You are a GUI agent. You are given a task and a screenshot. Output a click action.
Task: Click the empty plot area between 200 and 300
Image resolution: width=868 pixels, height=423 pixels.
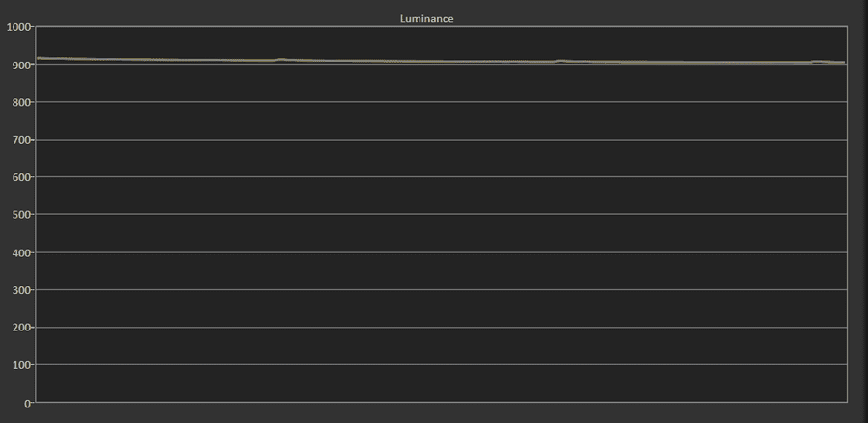(441, 308)
